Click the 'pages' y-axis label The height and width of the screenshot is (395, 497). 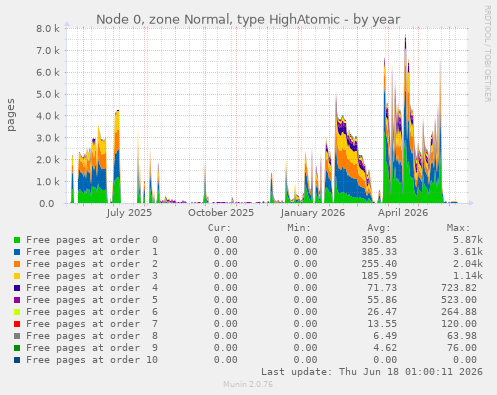[11, 115]
